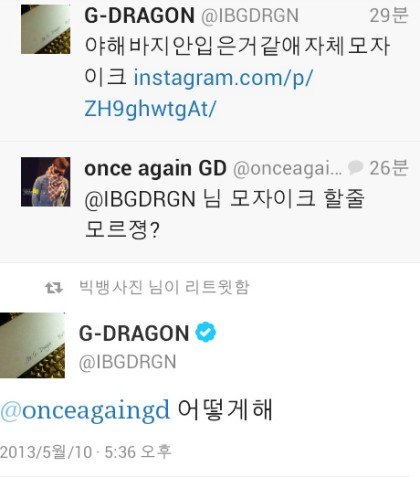Open the instagram.com/p/ link

point(223,77)
